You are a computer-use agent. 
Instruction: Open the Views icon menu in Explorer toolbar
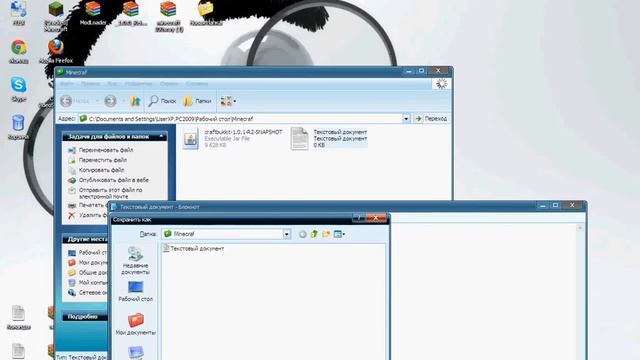tap(228, 101)
